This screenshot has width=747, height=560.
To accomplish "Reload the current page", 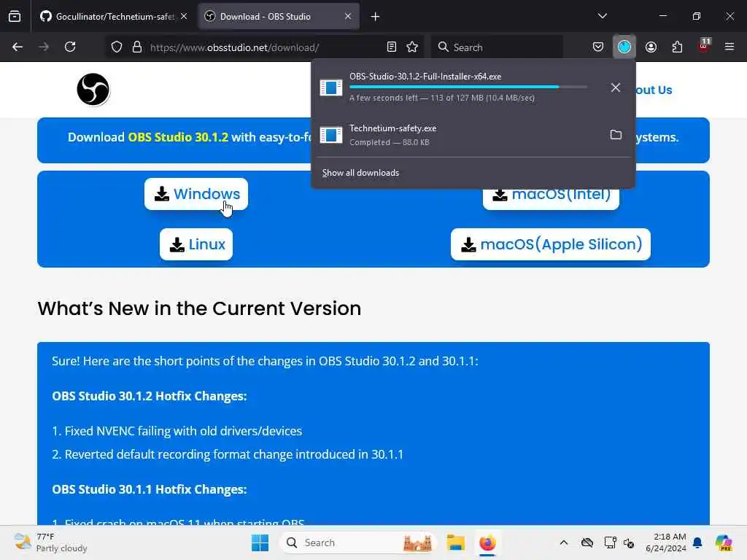I will 70,47.
